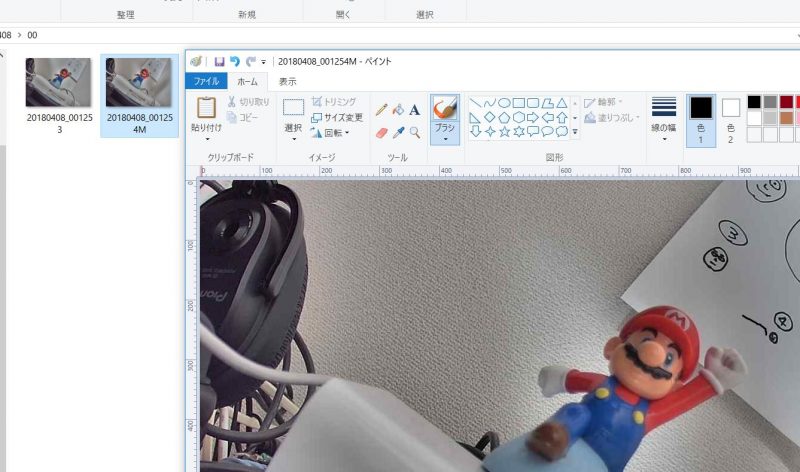Click the Paint application icon in the title bar
This screenshot has width=800, height=472.
(x=196, y=62)
